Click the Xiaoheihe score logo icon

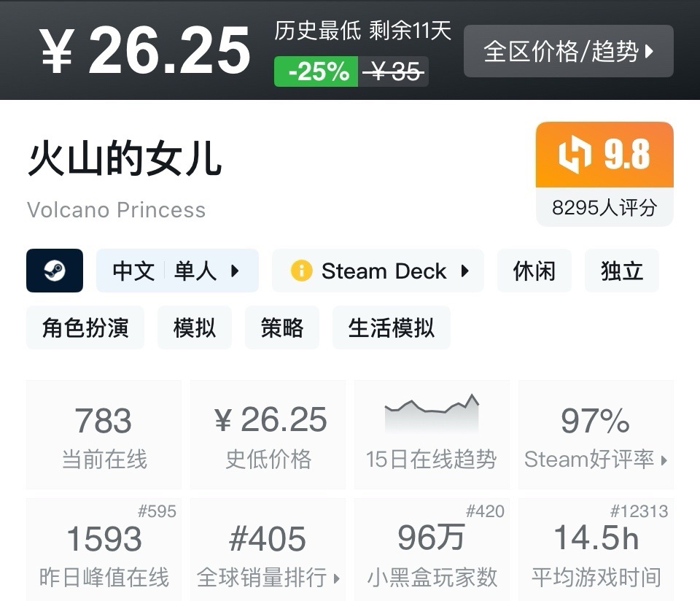point(575,155)
